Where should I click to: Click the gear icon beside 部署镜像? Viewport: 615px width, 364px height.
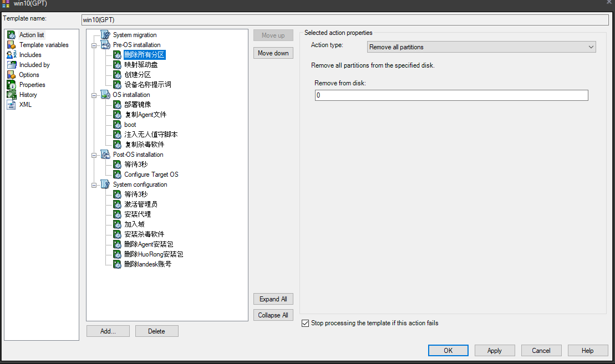[117, 105]
